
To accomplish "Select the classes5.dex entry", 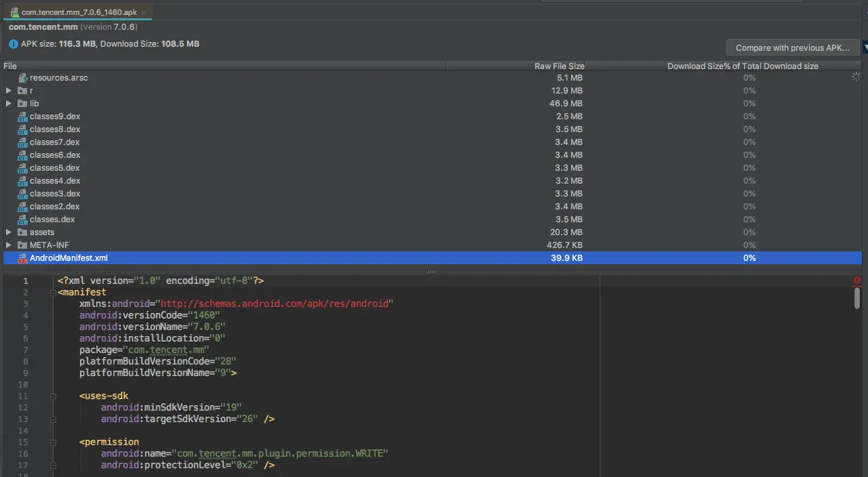I will (55, 168).
